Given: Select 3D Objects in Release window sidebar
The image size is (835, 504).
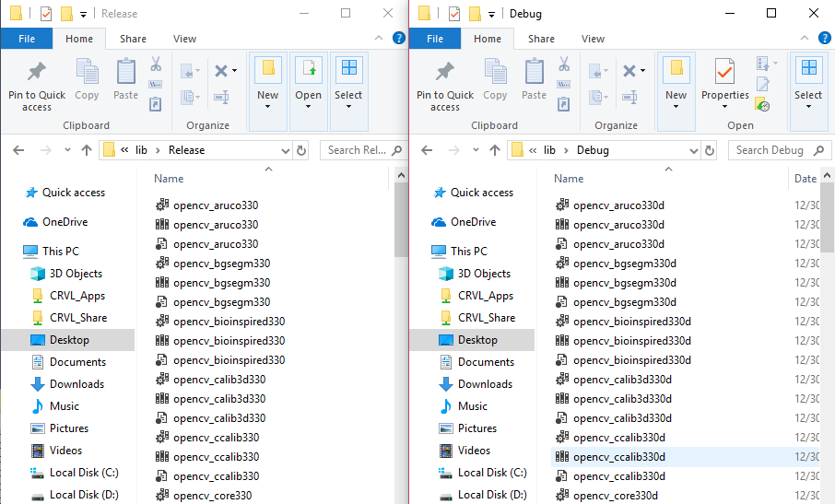Looking at the screenshot, I should (66, 274).
